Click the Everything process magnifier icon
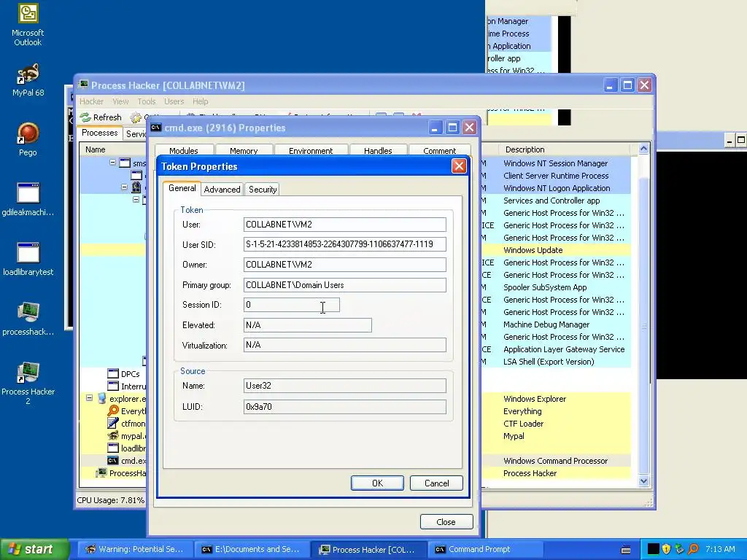747x560 pixels. point(113,411)
